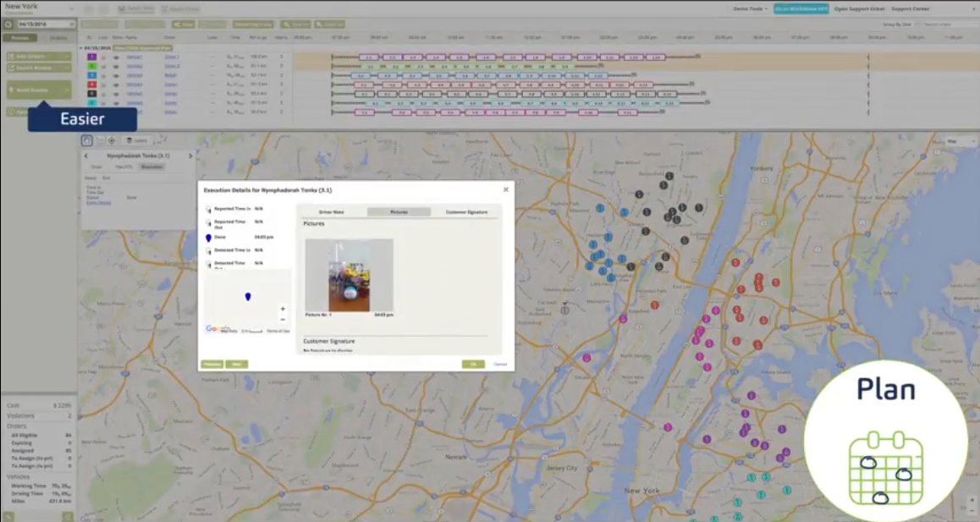
Task: Select the Order tab in side panel
Action: [x=96, y=167]
